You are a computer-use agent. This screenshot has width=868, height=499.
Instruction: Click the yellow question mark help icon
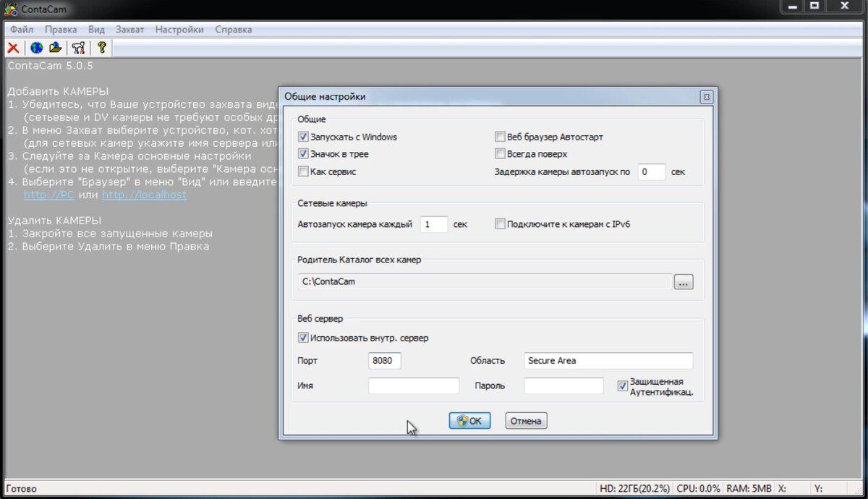tap(102, 48)
